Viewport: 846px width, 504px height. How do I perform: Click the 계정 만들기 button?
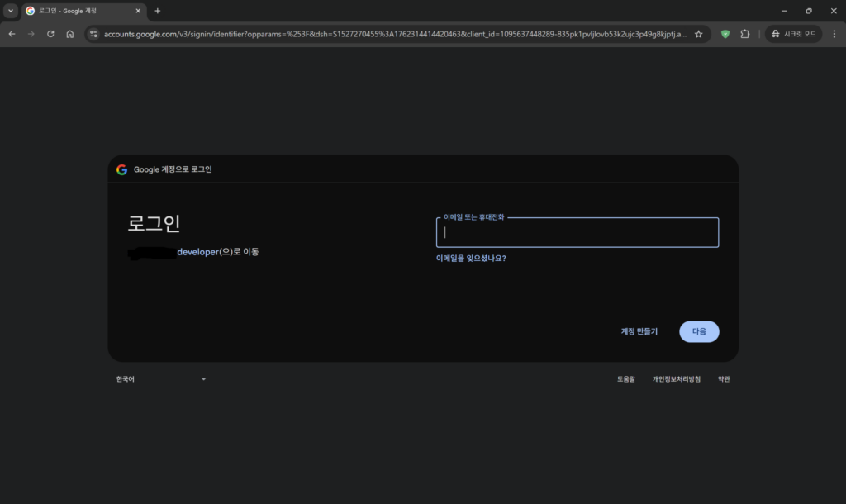click(639, 331)
